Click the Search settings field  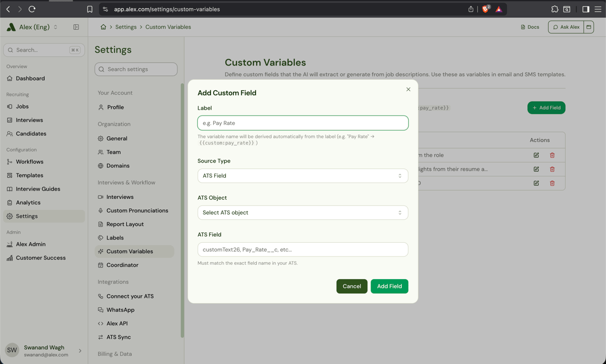tap(136, 69)
